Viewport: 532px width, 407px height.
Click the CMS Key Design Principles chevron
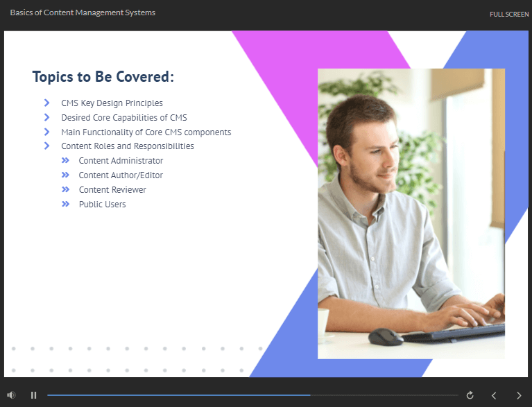click(47, 103)
